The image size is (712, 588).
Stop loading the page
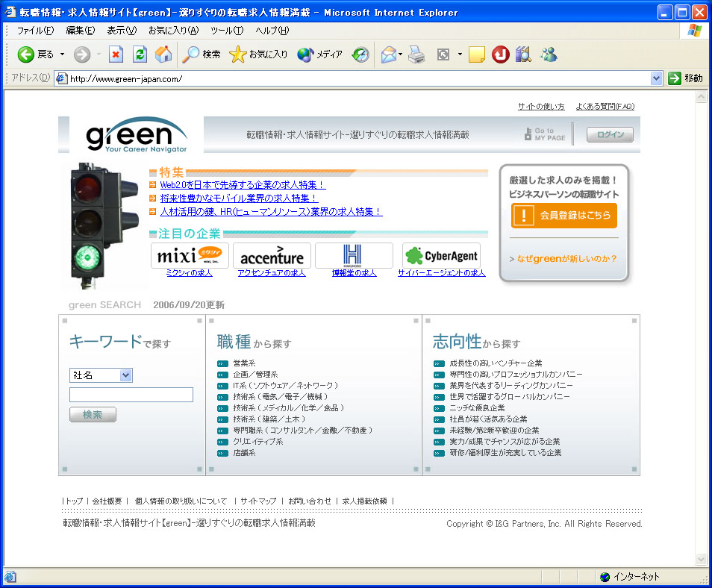point(116,54)
